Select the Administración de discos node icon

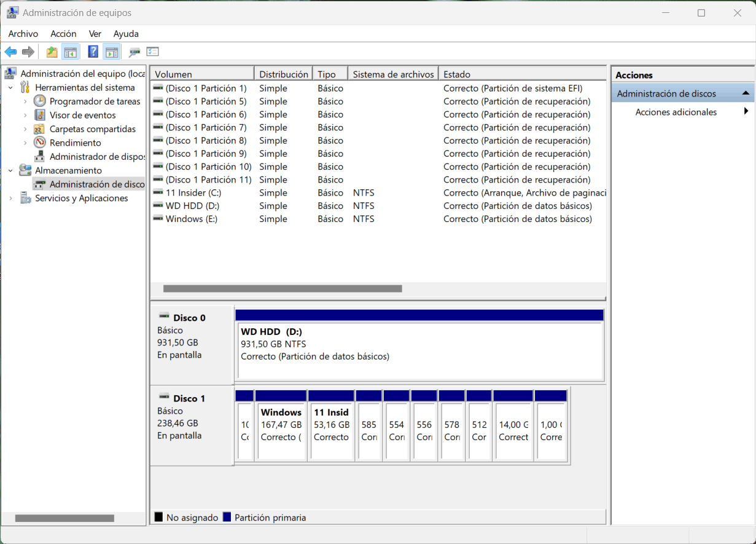click(38, 184)
